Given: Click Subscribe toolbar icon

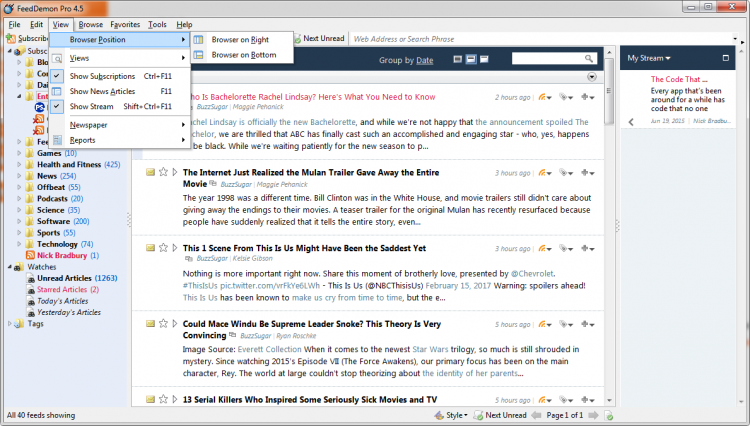Looking at the screenshot, I should (x=11, y=38).
